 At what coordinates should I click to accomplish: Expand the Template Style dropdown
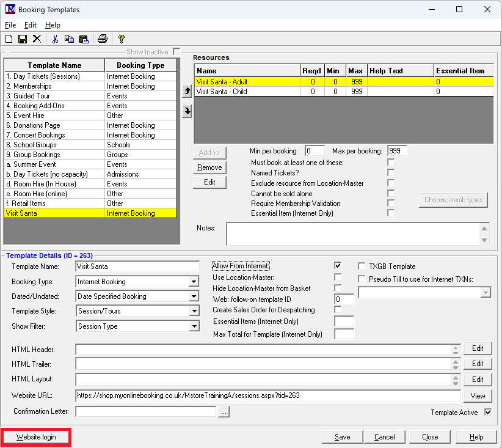click(194, 311)
